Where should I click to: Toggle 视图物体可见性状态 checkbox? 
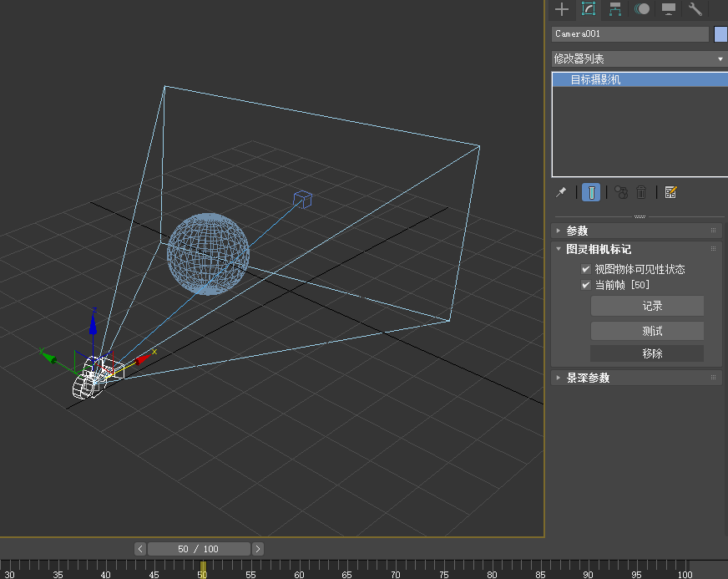[x=586, y=269]
